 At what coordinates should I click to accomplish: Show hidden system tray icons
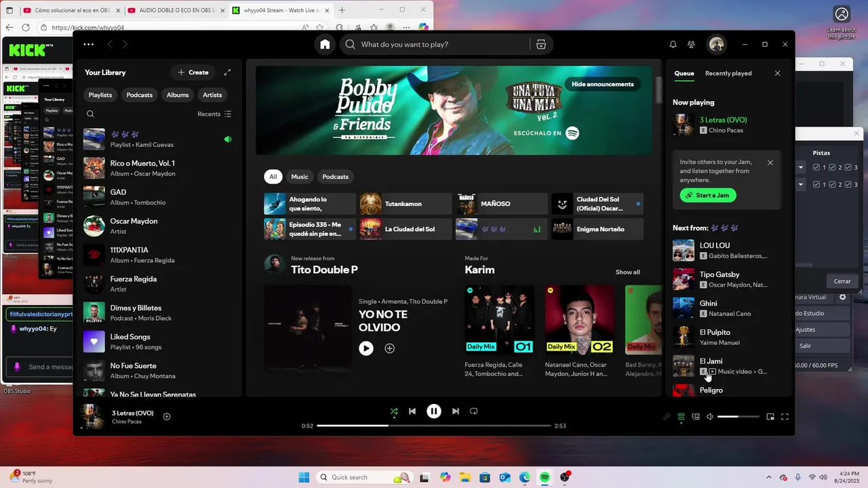coord(768,477)
